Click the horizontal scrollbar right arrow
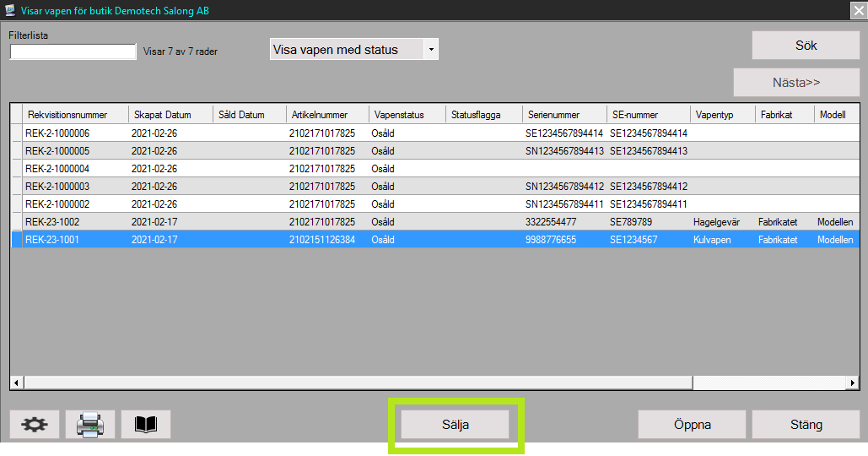 (853, 383)
